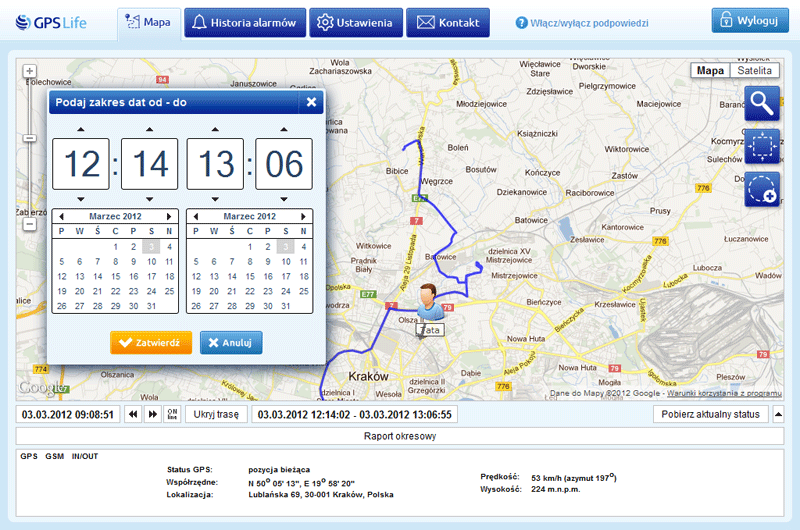Open the GPS status tab
This screenshot has width=800, height=530.
[x=29, y=456]
